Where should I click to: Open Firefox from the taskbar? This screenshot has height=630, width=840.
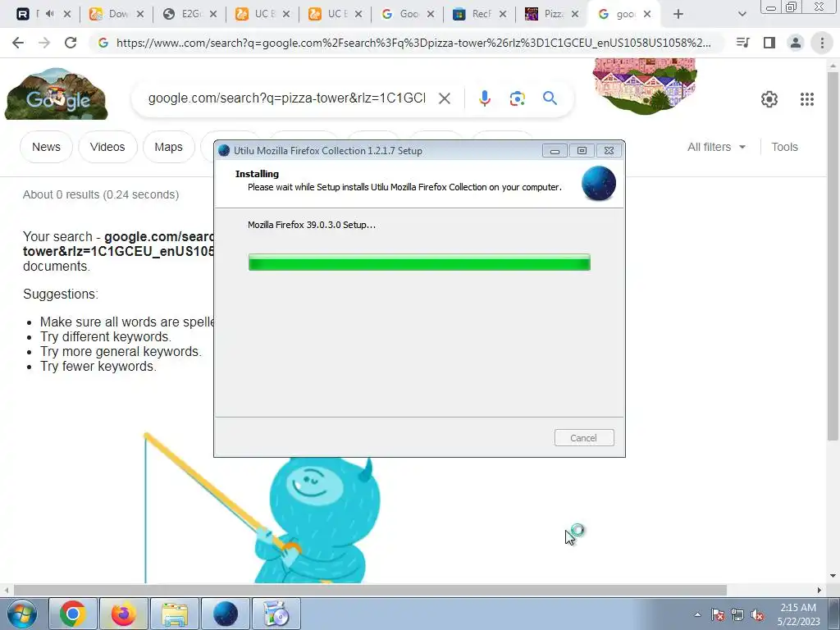(x=124, y=614)
